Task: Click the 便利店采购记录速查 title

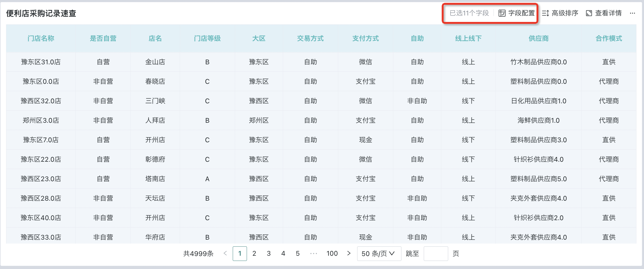Action: (41, 13)
